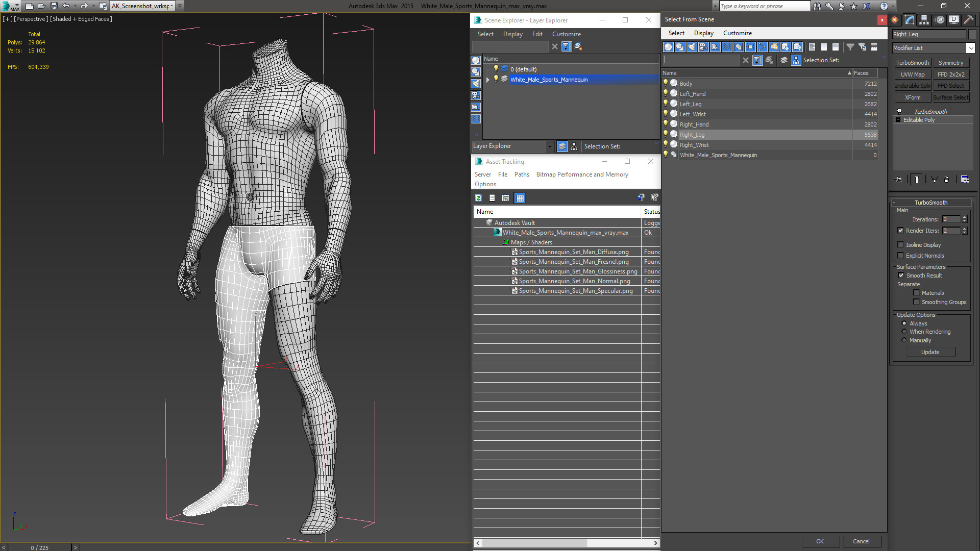Click the object color swatch beside Right_Leg
This screenshot has width=980, height=551.
point(972,34)
